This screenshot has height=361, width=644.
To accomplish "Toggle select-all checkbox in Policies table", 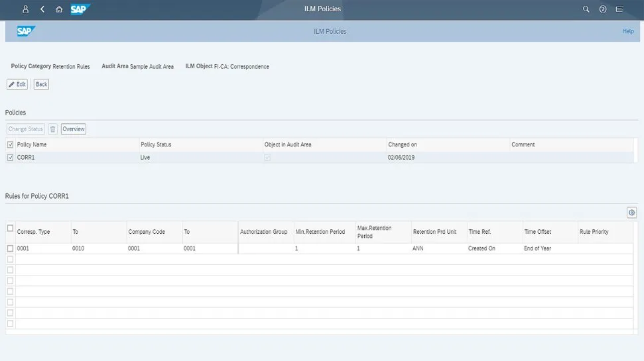I will coord(10,144).
